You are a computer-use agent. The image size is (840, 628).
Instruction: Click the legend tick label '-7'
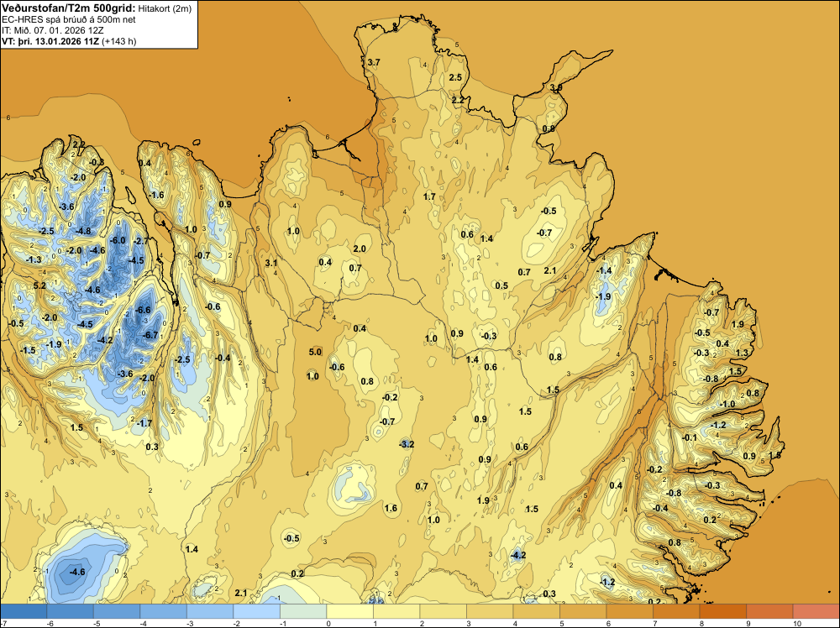point(3,623)
